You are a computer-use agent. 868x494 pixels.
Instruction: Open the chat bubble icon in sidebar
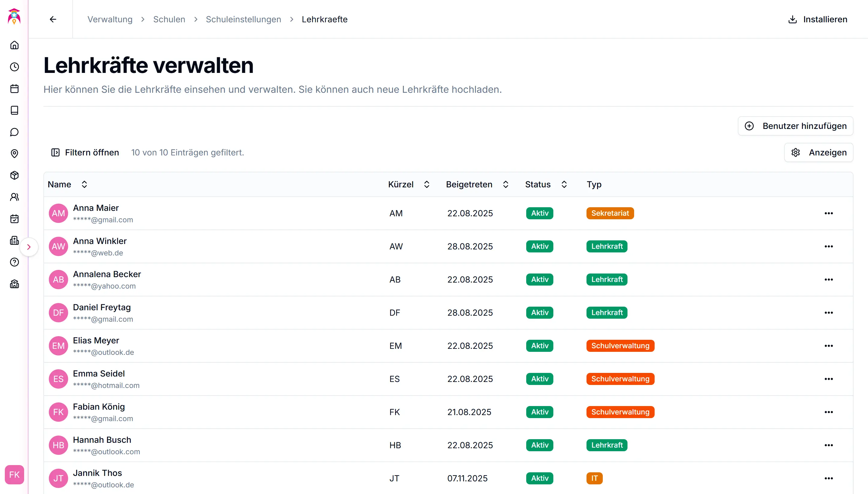point(14,132)
